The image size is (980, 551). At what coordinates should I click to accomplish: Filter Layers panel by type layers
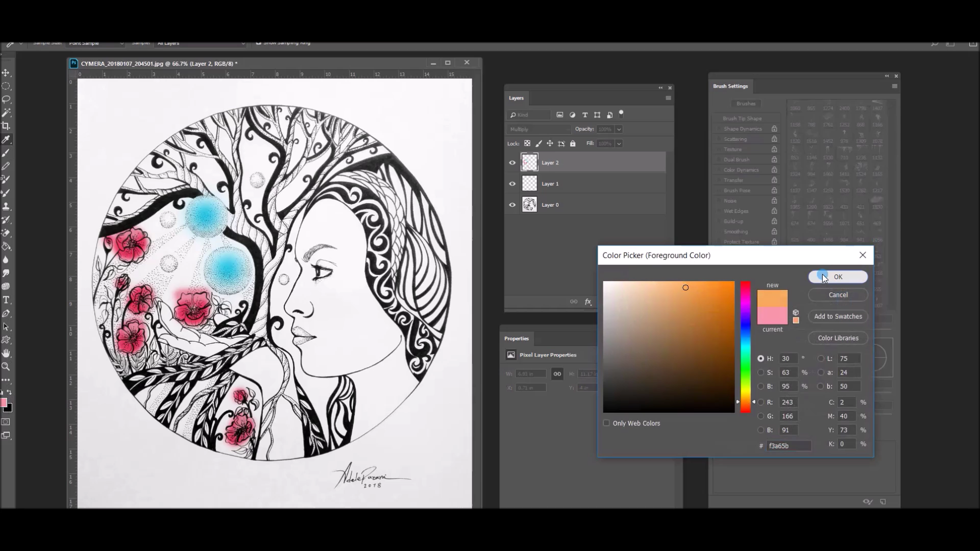[x=585, y=115]
